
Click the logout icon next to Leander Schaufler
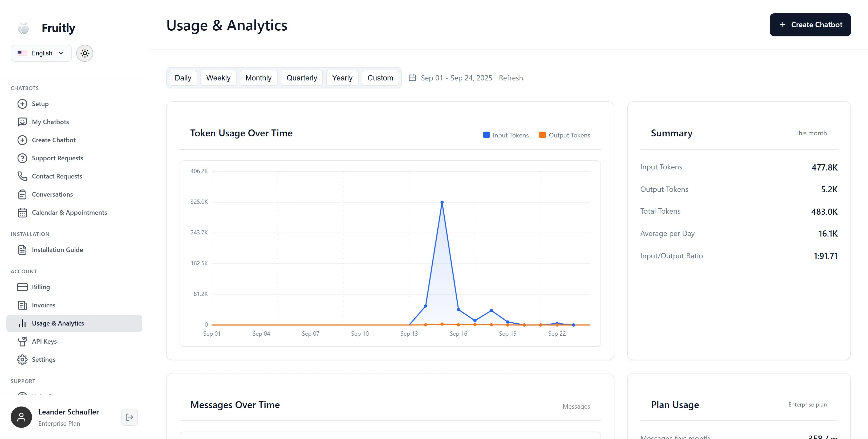tap(129, 417)
